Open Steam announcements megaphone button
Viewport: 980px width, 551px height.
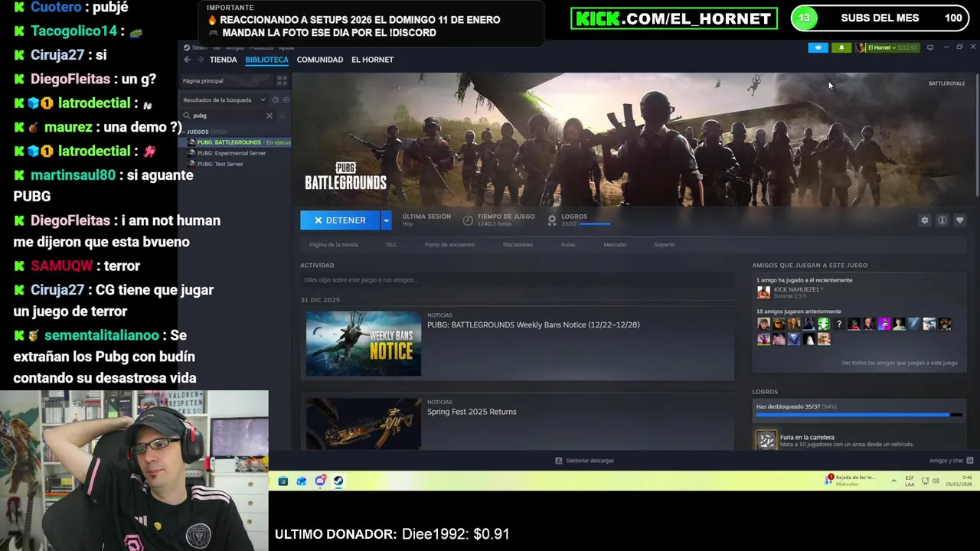818,47
